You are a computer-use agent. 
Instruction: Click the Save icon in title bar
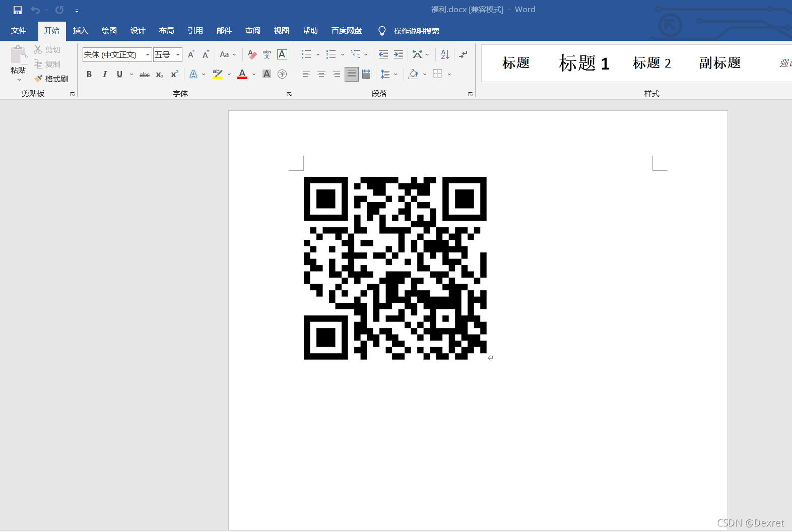pyautogui.click(x=18, y=10)
